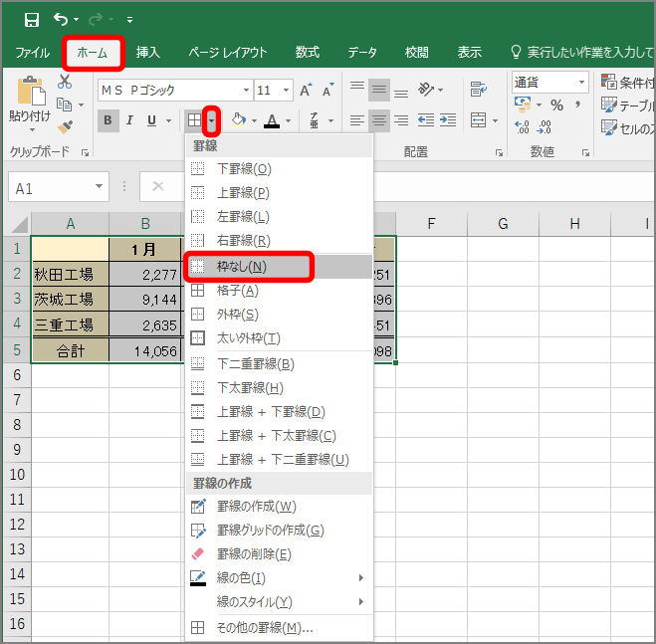Undo the last action
The height and width of the screenshot is (644, 656).
pos(61,19)
